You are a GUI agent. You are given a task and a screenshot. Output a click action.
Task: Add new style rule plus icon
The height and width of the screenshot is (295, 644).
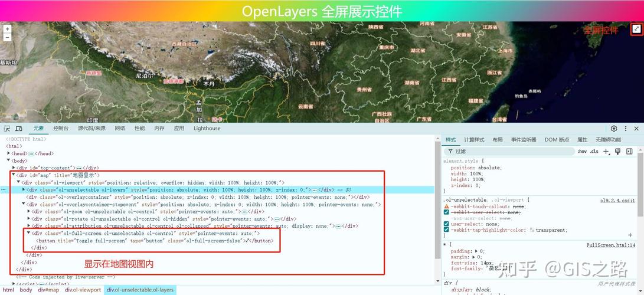606,152
